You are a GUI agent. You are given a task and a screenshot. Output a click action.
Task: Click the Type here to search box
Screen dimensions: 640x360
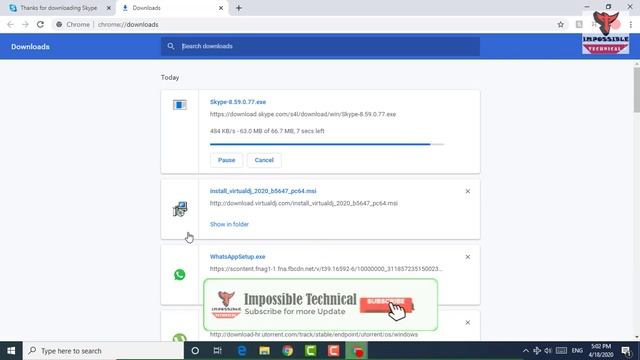click(103, 351)
